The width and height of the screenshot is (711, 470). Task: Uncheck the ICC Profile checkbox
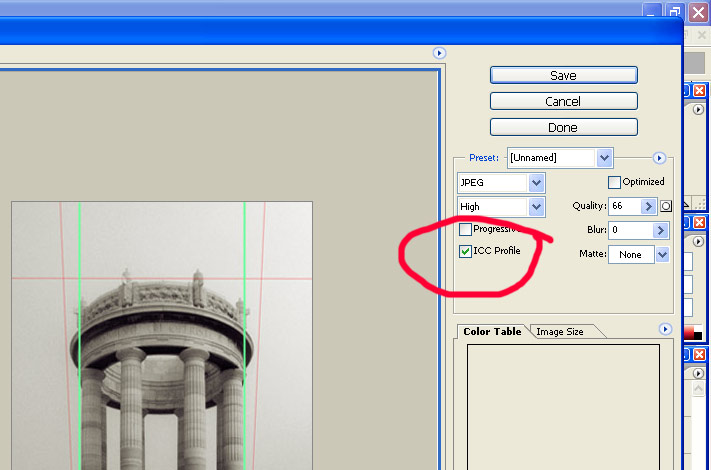[465, 251]
